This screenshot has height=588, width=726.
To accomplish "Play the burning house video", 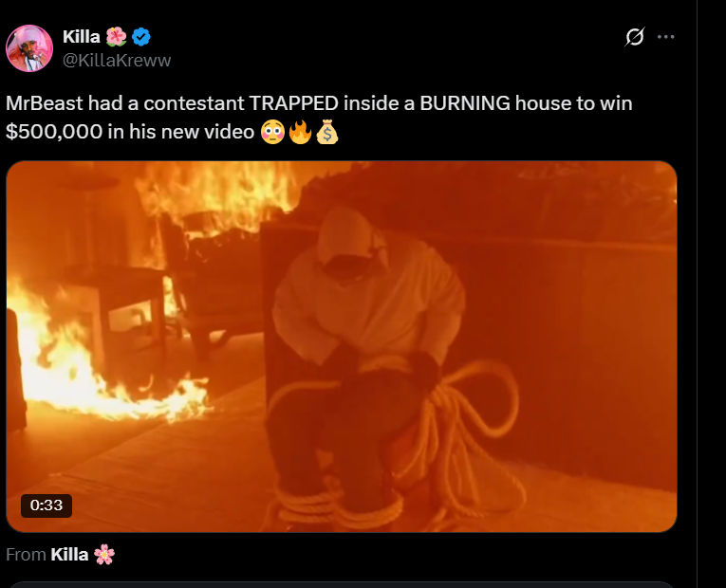I will [342, 346].
